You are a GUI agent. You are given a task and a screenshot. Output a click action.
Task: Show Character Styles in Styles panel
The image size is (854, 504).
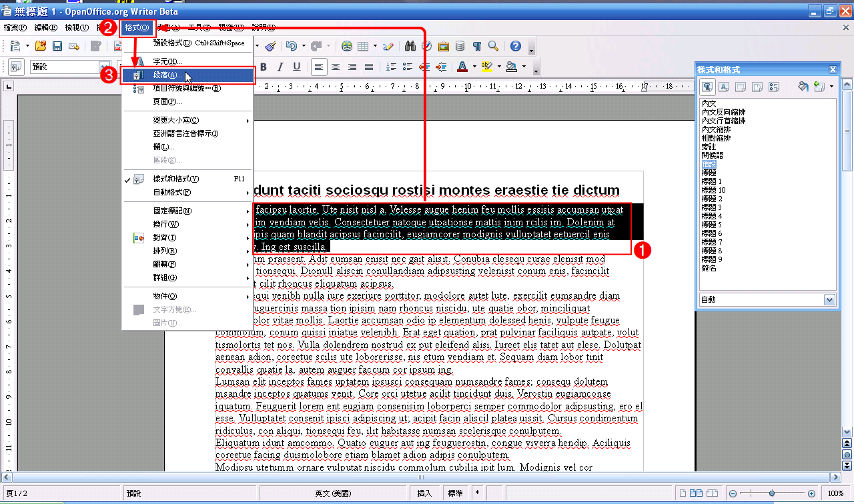coord(724,87)
